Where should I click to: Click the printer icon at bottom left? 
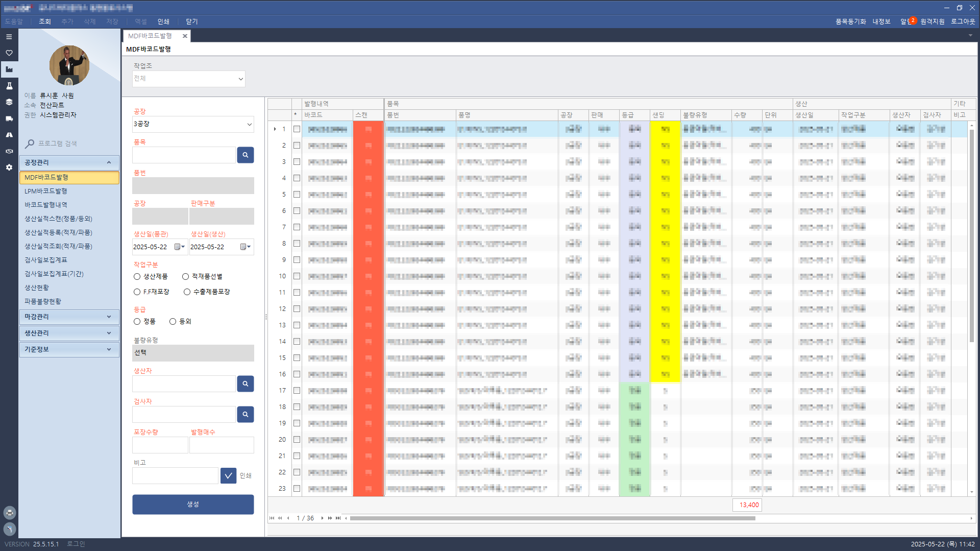(x=10, y=513)
